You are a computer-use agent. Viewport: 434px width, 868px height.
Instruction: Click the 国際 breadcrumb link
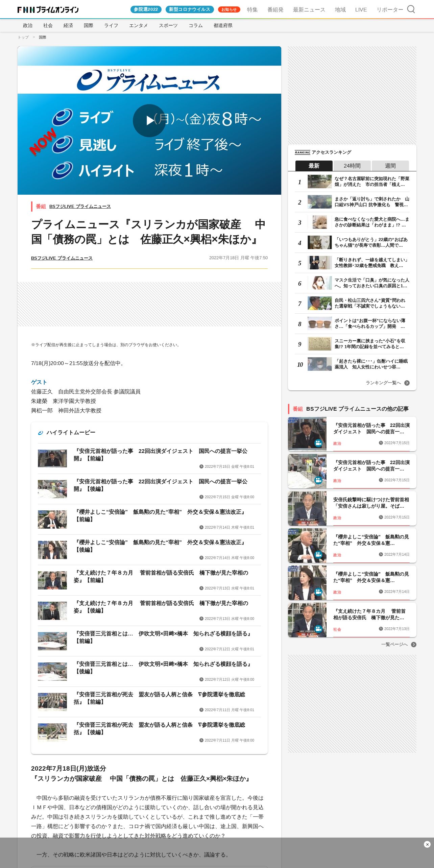point(43,37)
